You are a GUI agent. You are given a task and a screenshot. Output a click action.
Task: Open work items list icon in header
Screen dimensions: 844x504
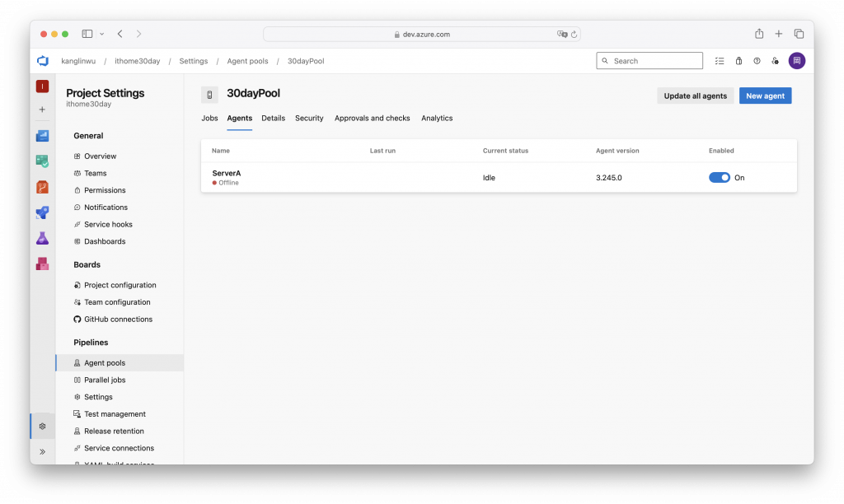(x=720, y=61)
